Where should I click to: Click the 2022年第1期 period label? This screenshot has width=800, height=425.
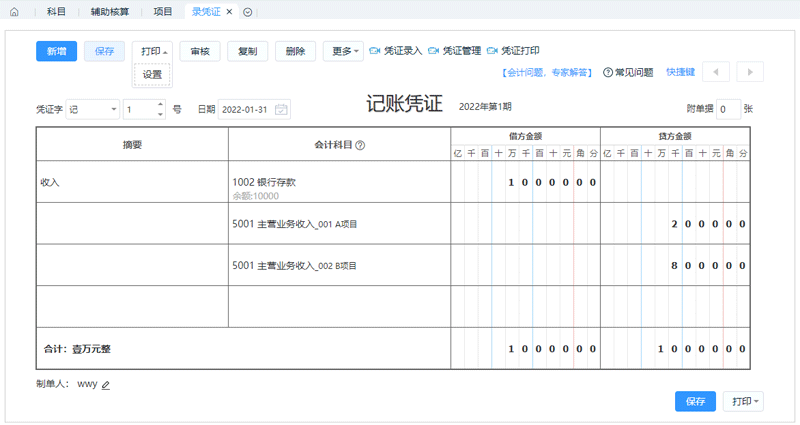pos(485,107)
